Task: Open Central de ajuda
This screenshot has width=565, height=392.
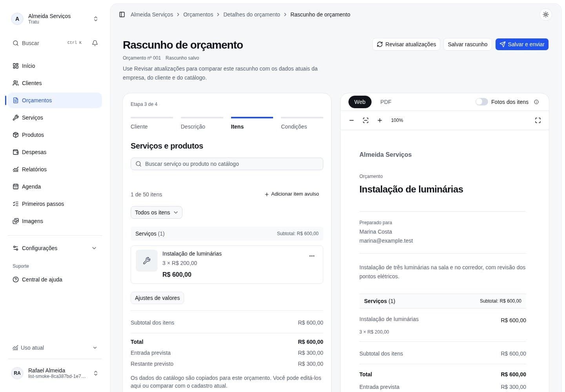Action: [55, 279]
